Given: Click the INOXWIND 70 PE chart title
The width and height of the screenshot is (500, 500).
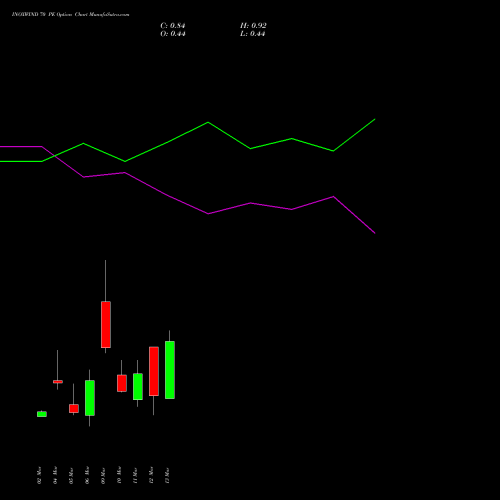Looking at the screenshot, I should (x=70, y=15).
